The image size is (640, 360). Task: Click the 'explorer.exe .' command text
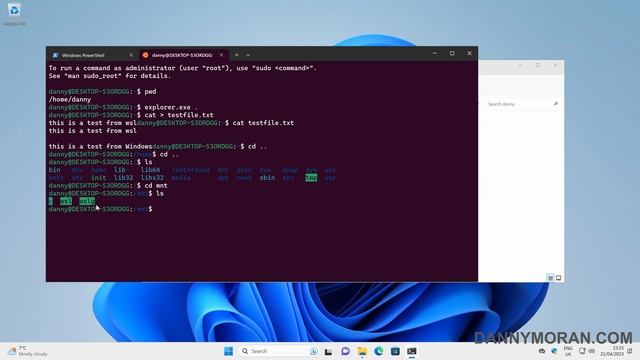pyautogui.click(x=171, y=107)
